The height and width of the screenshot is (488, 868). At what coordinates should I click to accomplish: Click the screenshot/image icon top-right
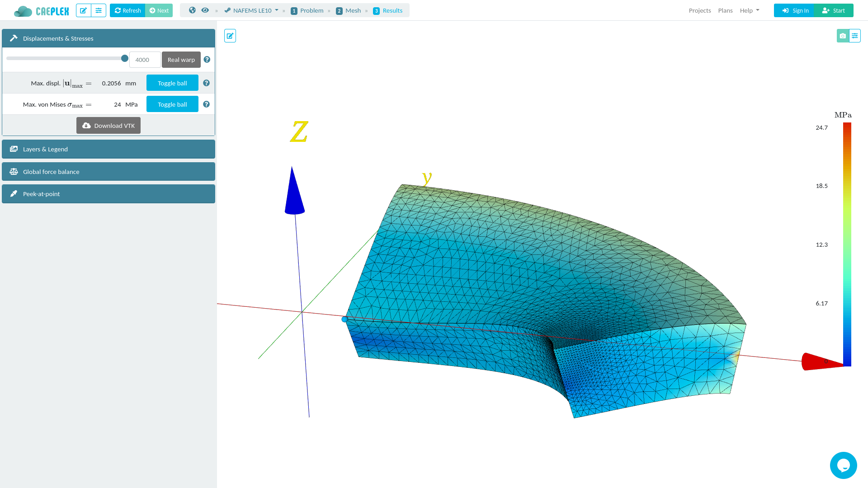[x=843, y=36]
